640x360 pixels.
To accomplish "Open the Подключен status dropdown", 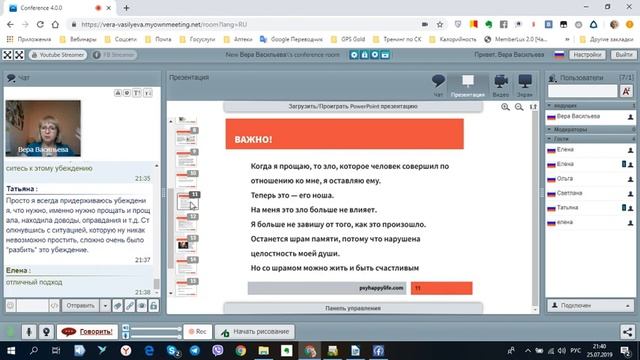I will (x=590, y=305).
